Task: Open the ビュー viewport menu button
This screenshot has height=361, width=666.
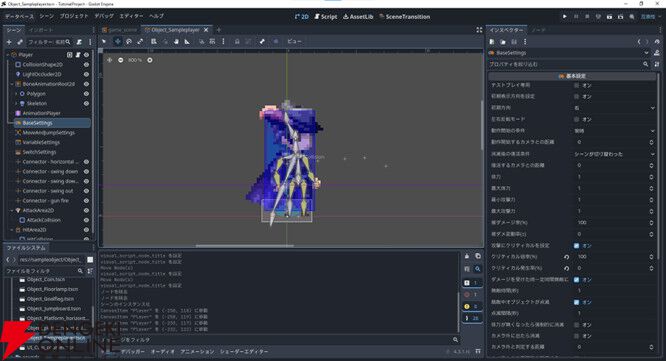Action: pyautogui.click(x=294, y=41)
